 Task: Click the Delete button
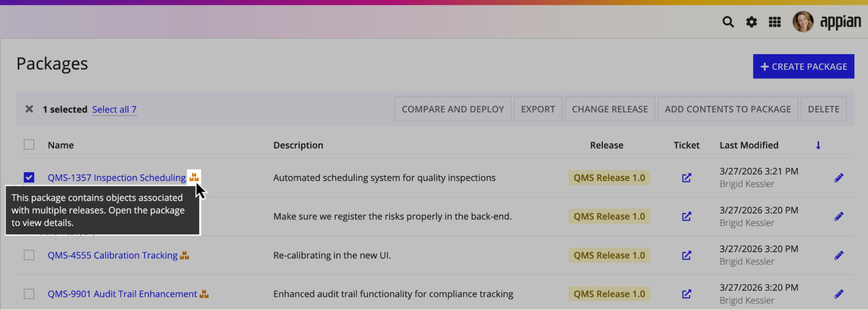pos(824,109)
